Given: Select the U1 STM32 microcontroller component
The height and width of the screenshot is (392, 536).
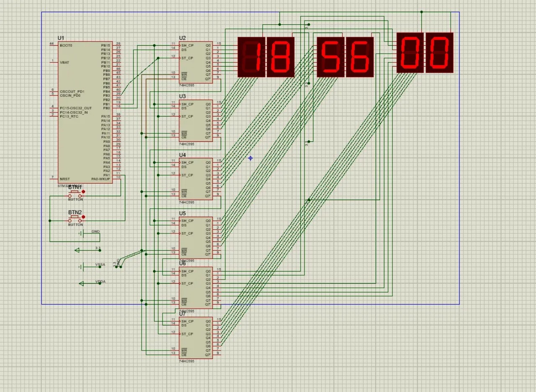Looking at the screenshot, I should [85, 112].
